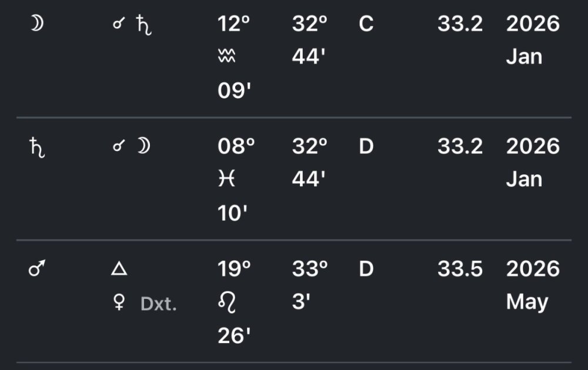Image resolution: width=588 pixels, height=370 pixels.
Task: Select the 33° 3' arc value
Action: (310, 285)
